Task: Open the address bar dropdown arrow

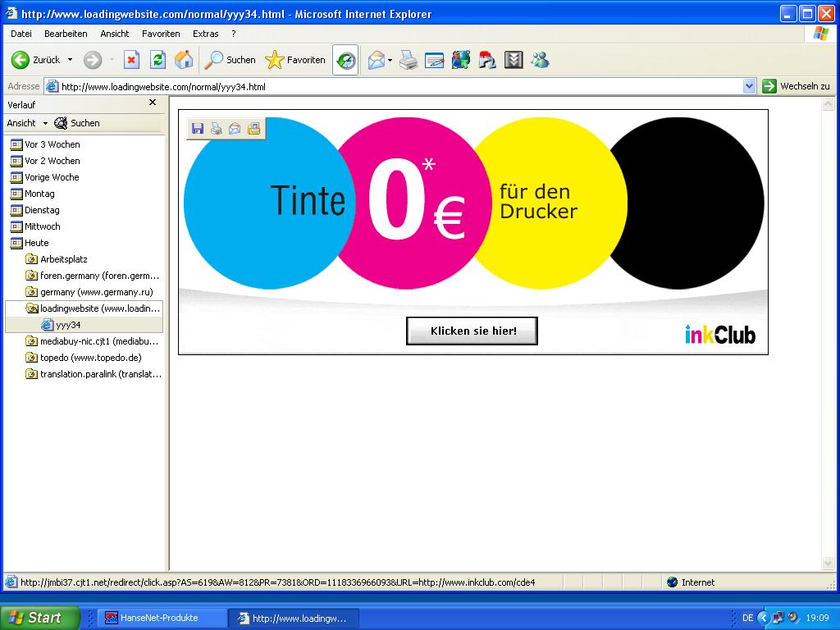Action: coord(749,86)
